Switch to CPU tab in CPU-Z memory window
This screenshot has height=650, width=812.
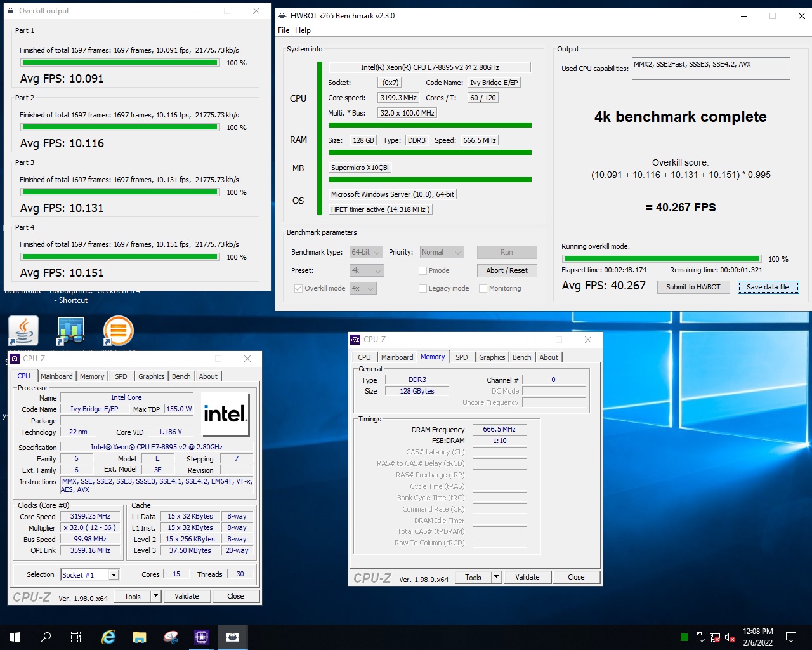(364, 357)
